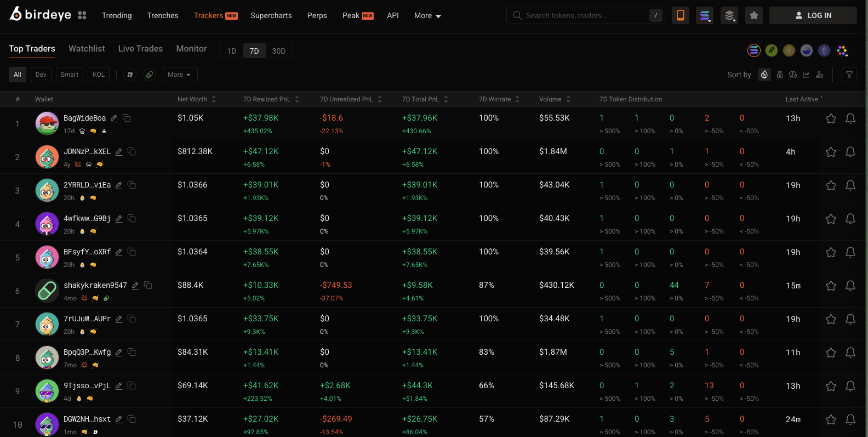Switch to the Watchlist tab
Screen dimensions: 868x437
pyautogui.click(x=87, y=48)
